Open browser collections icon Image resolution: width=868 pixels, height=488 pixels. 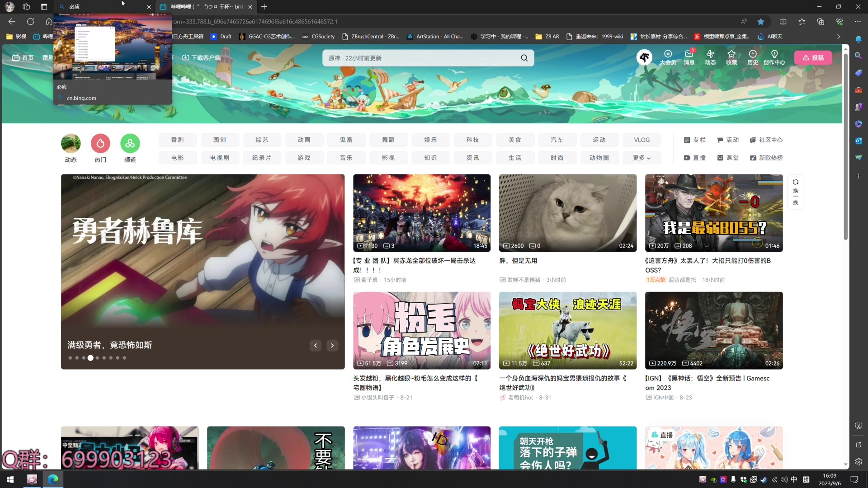coord(821,22)
